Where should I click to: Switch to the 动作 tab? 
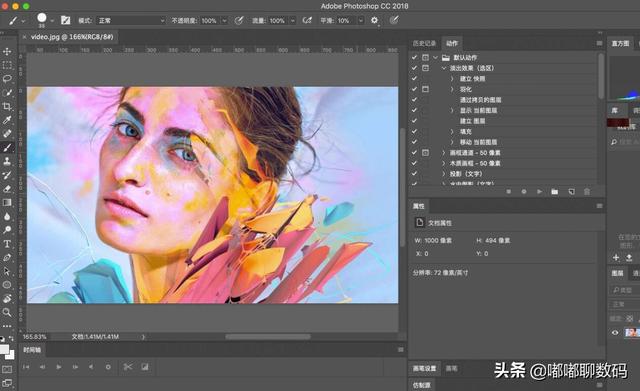(x=452, y=43)
